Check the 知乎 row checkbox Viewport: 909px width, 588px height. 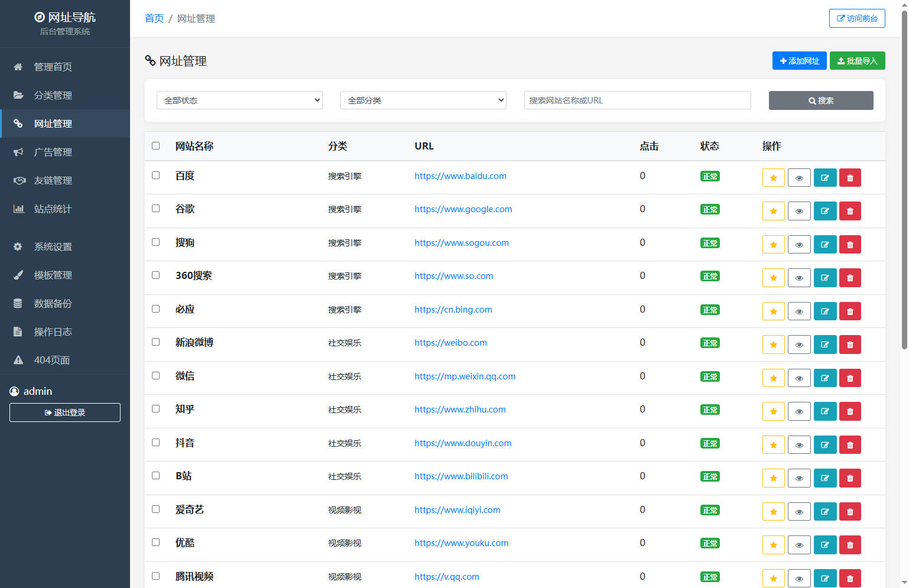click(x=156, y=408)
